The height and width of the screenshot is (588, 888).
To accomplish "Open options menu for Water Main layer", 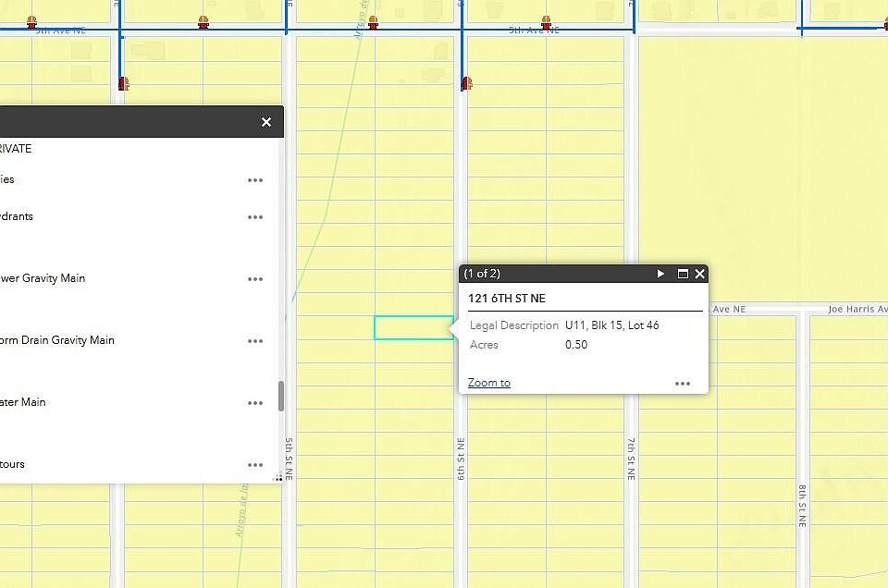I will coord(255,403).
